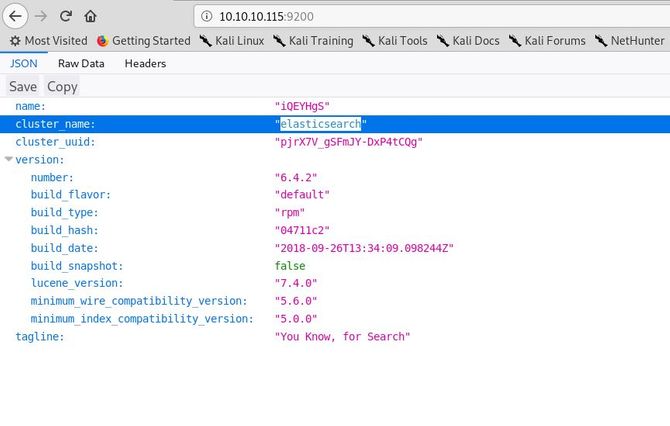Viewport: 670px width, 426px height.
Task: Open the Kali Training bookmark
Action: tap(313, 41)
